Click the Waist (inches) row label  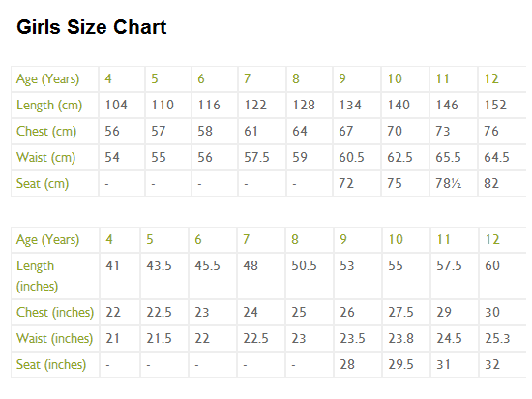pos(54,338)
